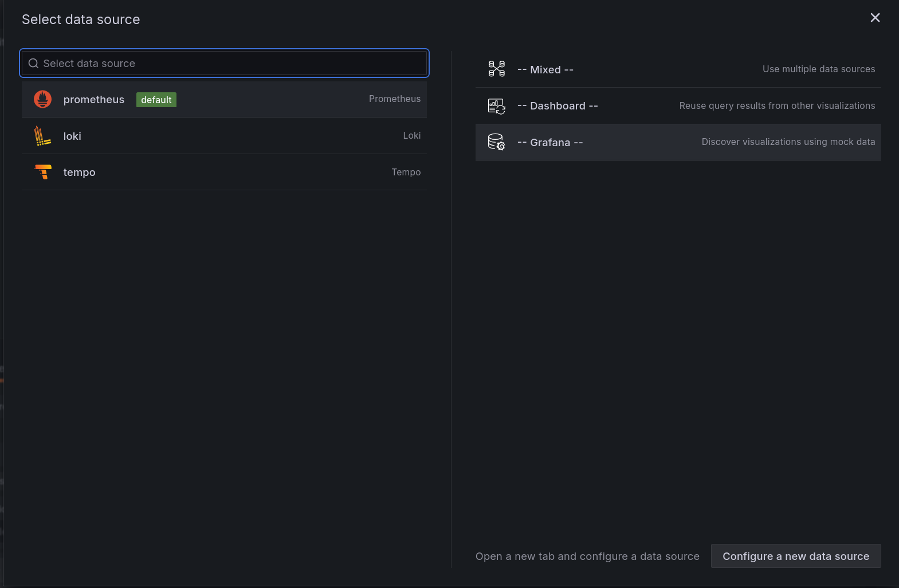The height and width of the screenshot is (588, 899).
Task: Click the Prometheus flame logo icon
Action: coord(43,99)
